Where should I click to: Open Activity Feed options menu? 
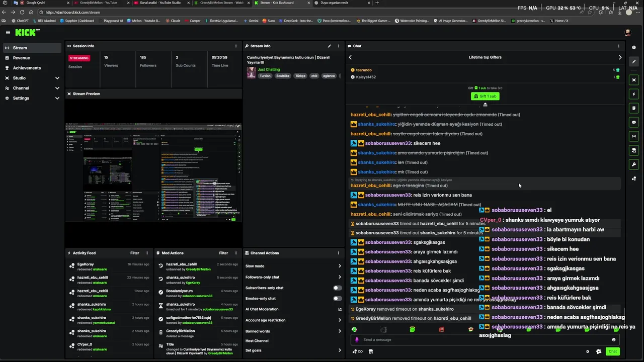147,253
